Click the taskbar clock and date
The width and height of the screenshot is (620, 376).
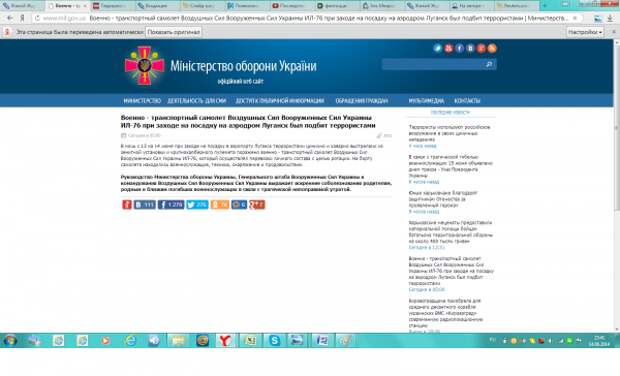click(599, 341)
